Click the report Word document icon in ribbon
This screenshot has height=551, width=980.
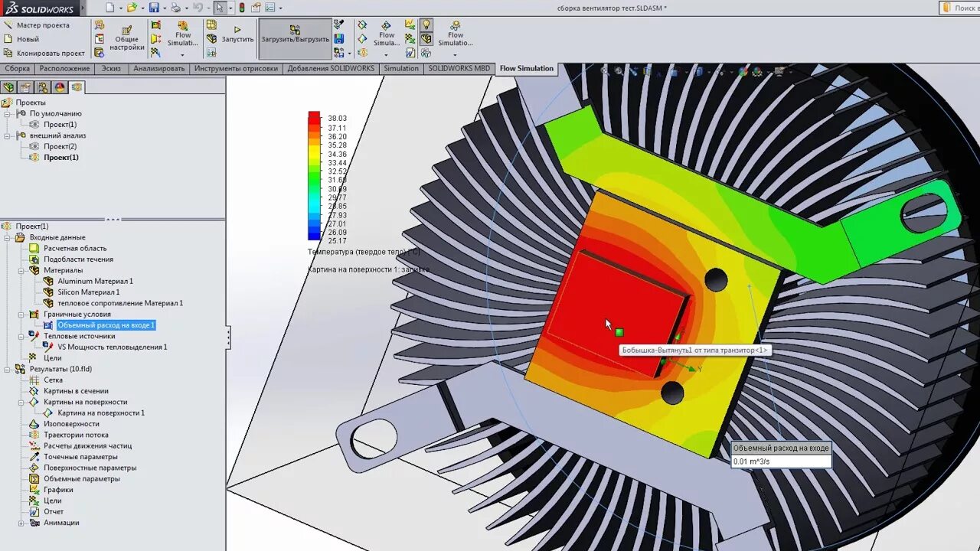410,53
